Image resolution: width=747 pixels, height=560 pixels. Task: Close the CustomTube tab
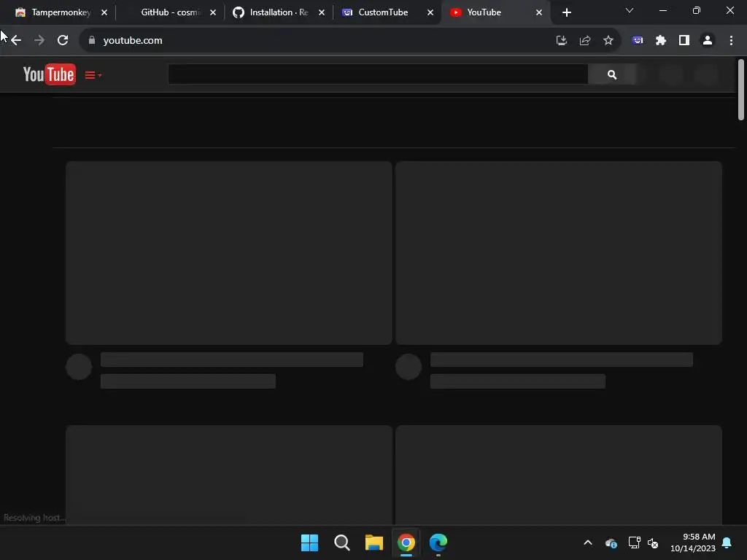(x=430, y=12)
